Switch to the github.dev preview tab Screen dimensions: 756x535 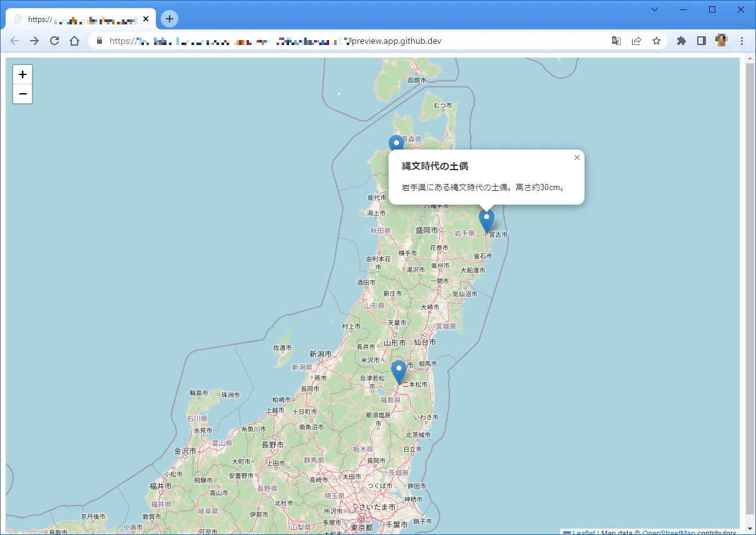pyautogui.click(x=81, y=19)
